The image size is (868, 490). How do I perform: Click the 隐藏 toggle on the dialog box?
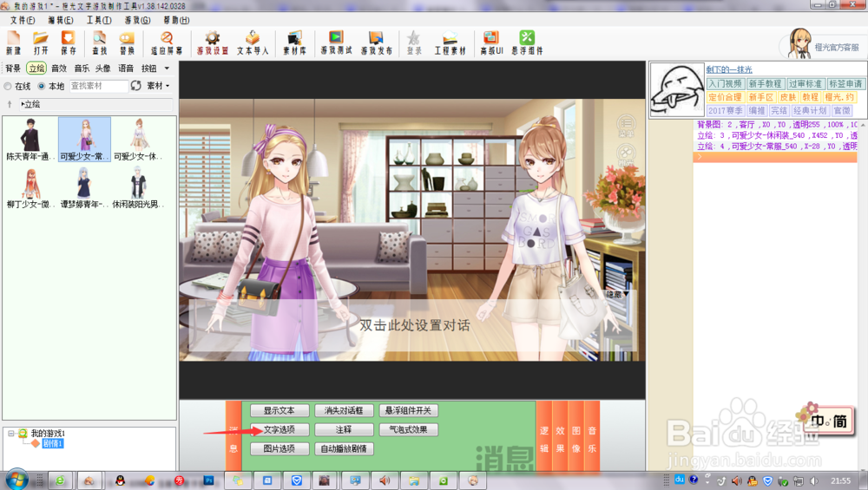click(616, 294)
